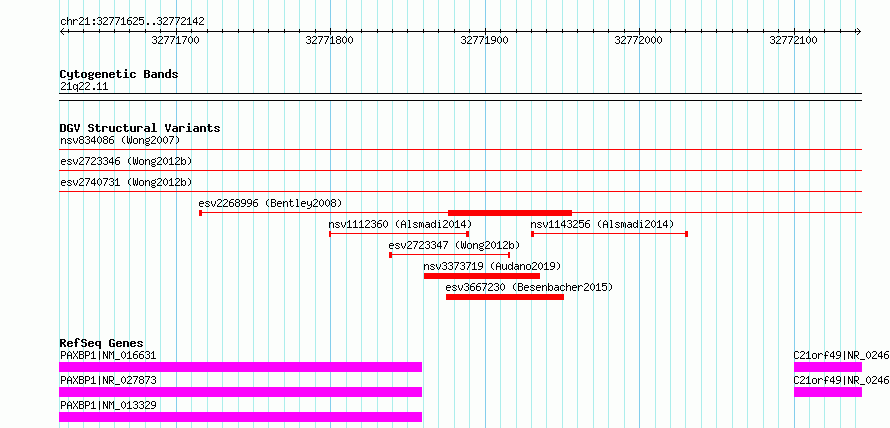The image size is (890, 428).
Task: Open the PAXBP1|NR_027873 gene label
Action: click(x=108, y=380)
